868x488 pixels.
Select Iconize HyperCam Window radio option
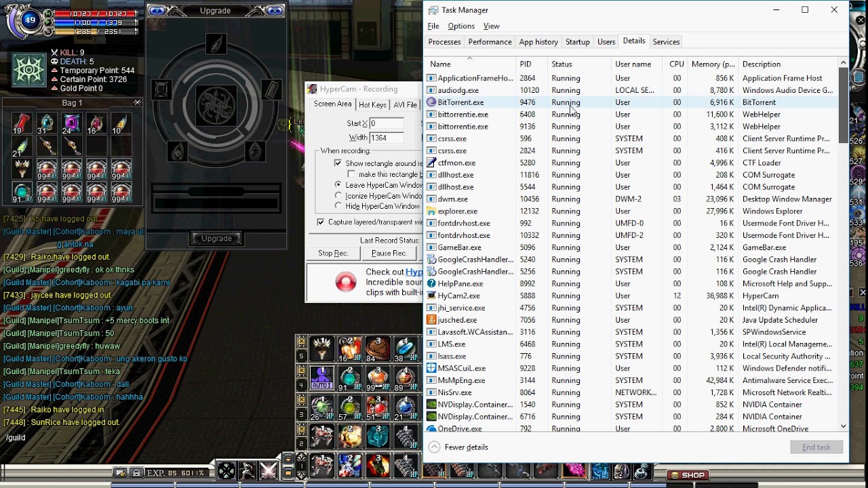click(x=338, y=196)
